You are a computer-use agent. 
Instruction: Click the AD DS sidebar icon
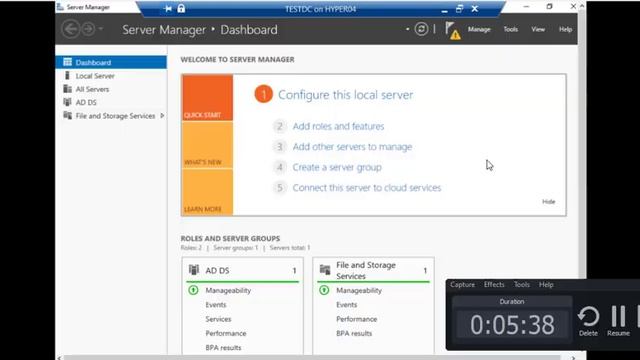pyautogui.click(x=67, y=102)
